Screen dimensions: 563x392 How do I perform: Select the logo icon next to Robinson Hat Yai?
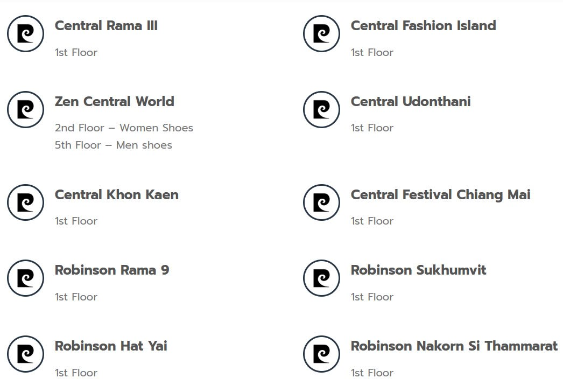(x=25, y=354)
